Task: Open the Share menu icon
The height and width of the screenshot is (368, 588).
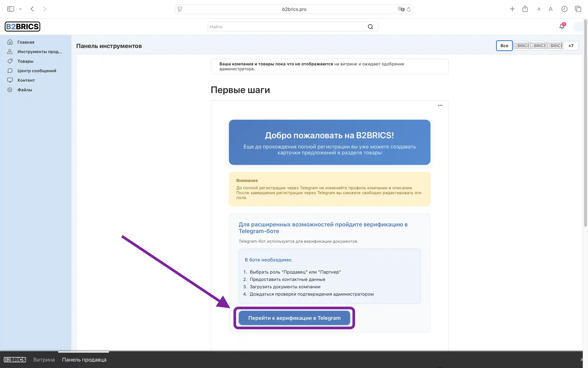Action: [x=525, y=9]
